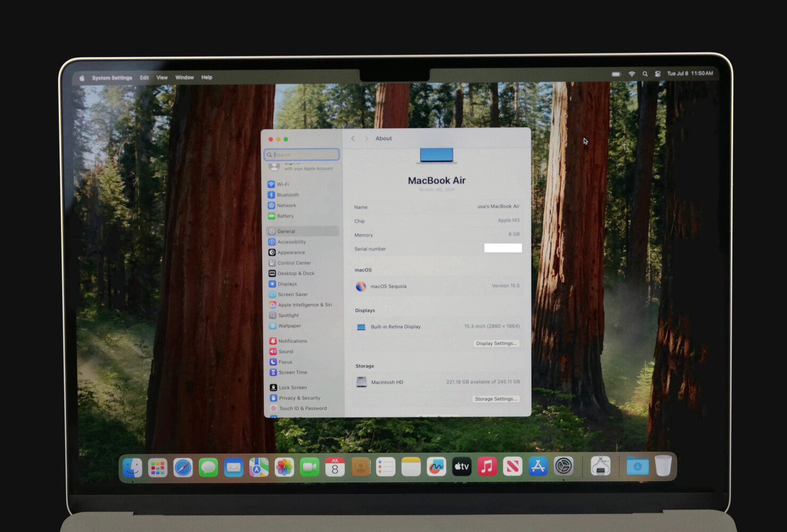
Task: Click sign in with Apple Account
Action: click(302, 167)
